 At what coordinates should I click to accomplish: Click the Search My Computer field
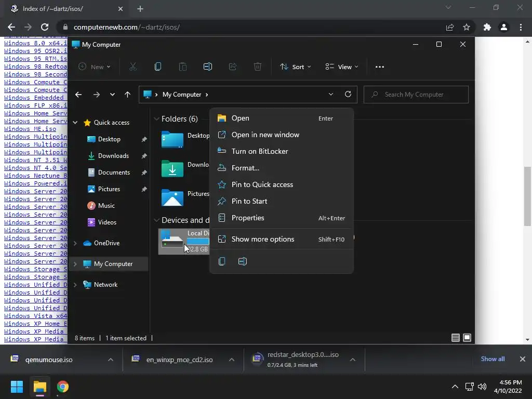coord(416,95)
